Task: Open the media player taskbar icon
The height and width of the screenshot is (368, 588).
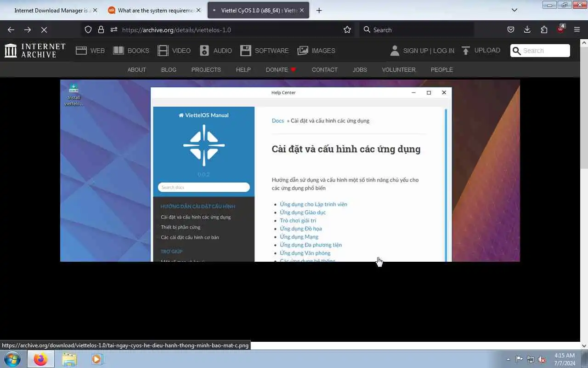Action: pyautogui.click(x=97, y=359)
